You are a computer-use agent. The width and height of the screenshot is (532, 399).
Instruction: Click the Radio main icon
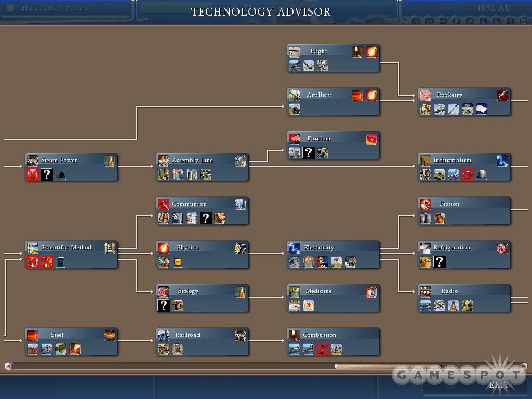pyautogui.click(x=425, y=291)
